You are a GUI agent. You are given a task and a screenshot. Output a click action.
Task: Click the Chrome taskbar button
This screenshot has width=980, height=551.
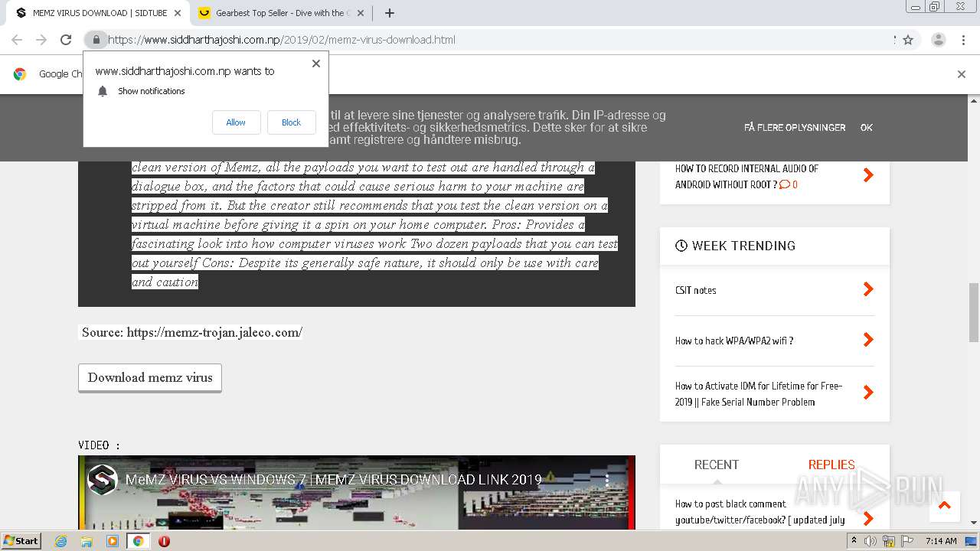(138, 541)
